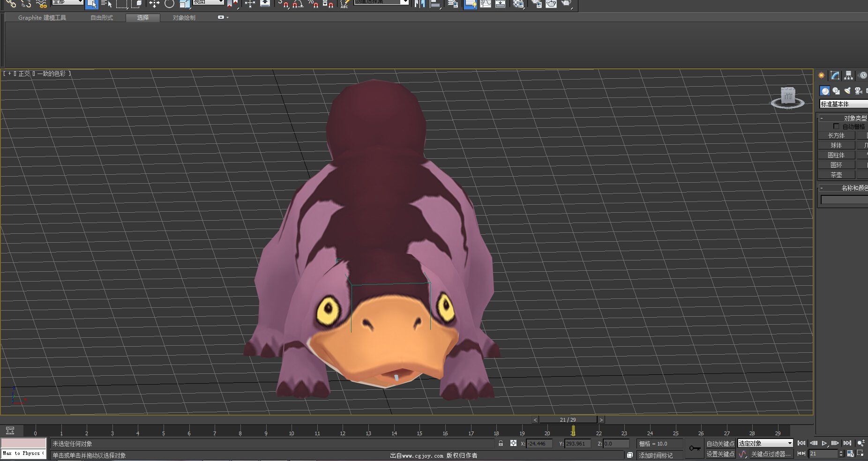The height and width of the screenshot is (461, 868).
Task: Click the 茶壶 teapot button
Action: point(836,175)
